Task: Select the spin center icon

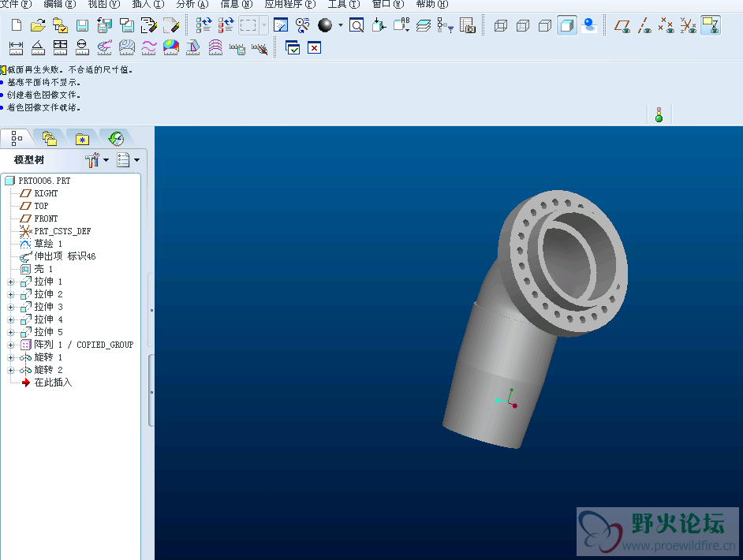Action: coord(303,25)
